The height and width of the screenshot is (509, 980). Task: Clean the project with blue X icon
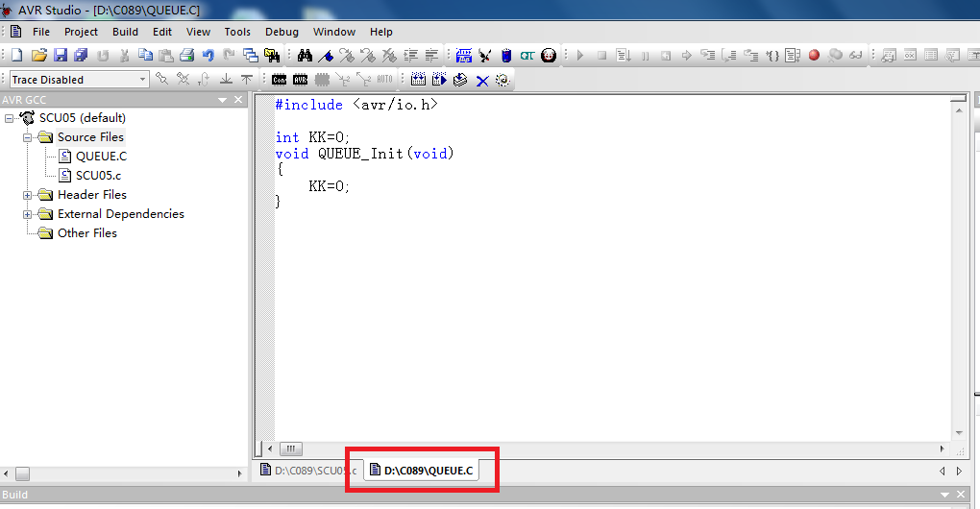click(x=482, y=80)
